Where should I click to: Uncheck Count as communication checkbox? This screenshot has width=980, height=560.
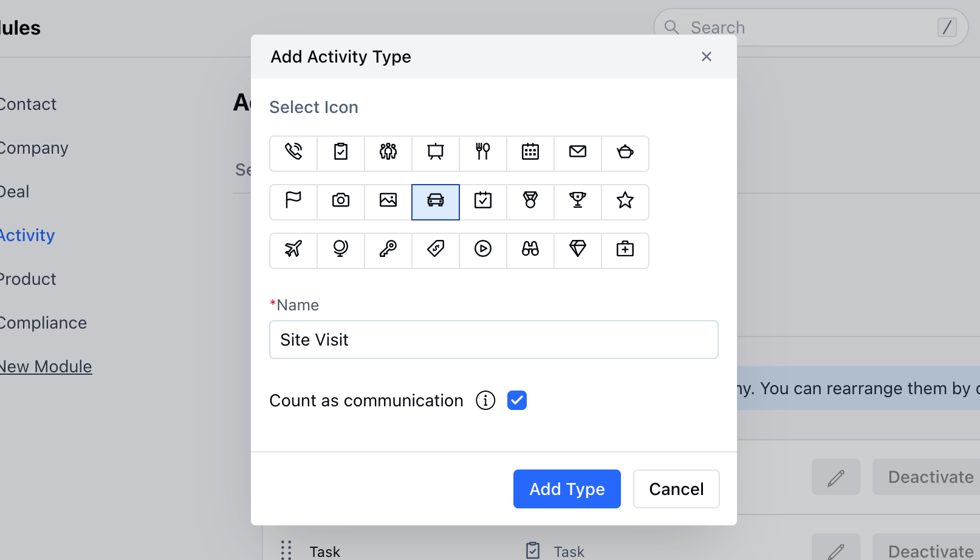pos(517,400)
